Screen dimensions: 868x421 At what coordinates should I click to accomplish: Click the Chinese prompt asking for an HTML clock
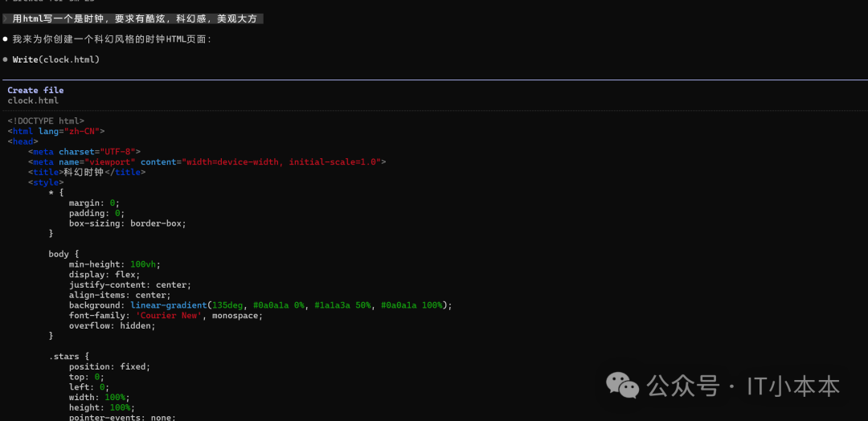[x=134, y=18]
